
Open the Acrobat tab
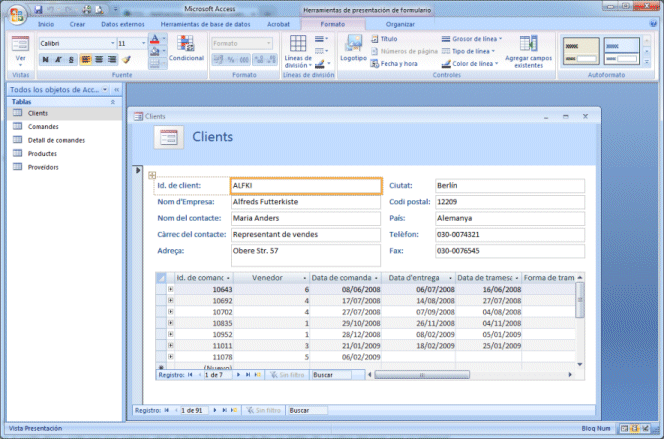(x=278, y=25)
